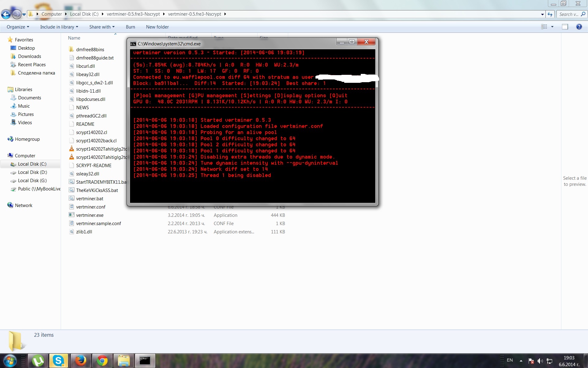
Task: Show hidden tray icons arrow
Action: (521, 361)
